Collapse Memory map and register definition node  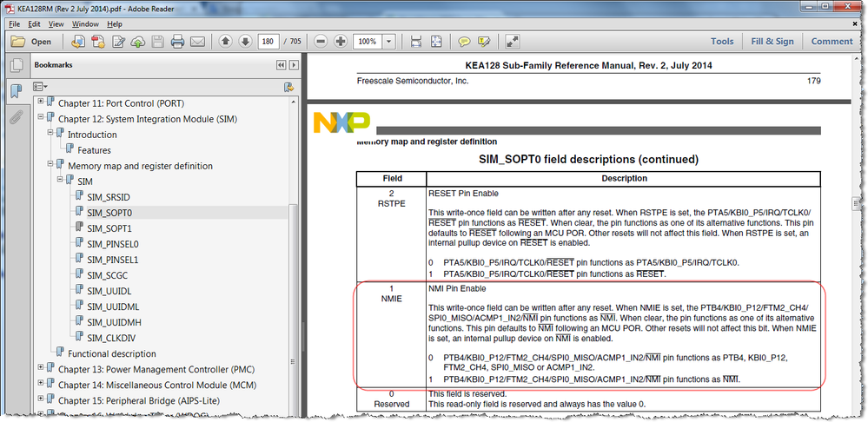point(50,164)
